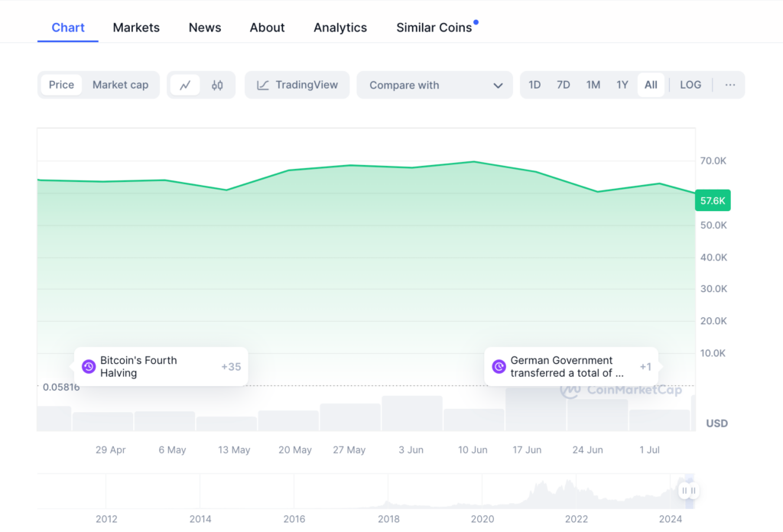Open the Analytics tab
This screenshot has width=783, height=532.
(340, 28)
